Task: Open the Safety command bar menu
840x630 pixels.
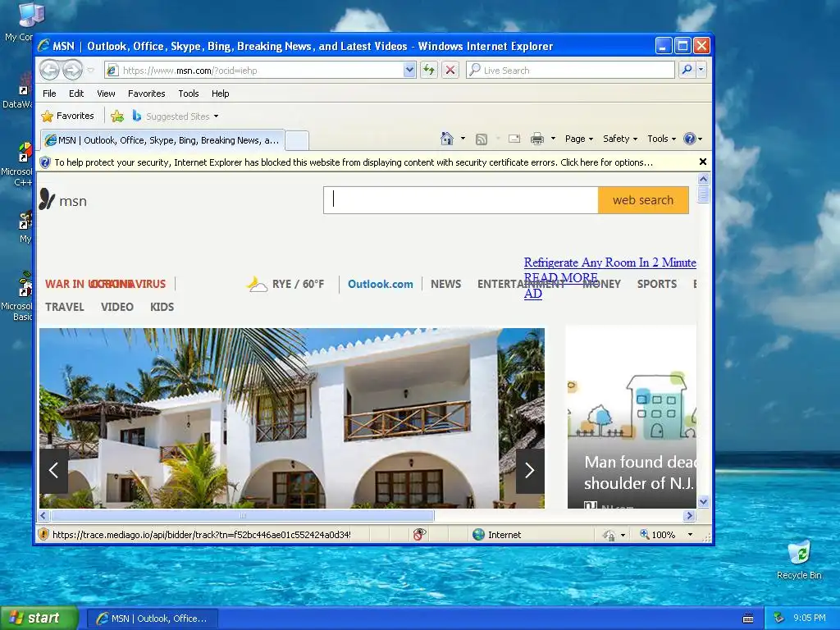Action: pyautogui.click(x=620, y=139)
